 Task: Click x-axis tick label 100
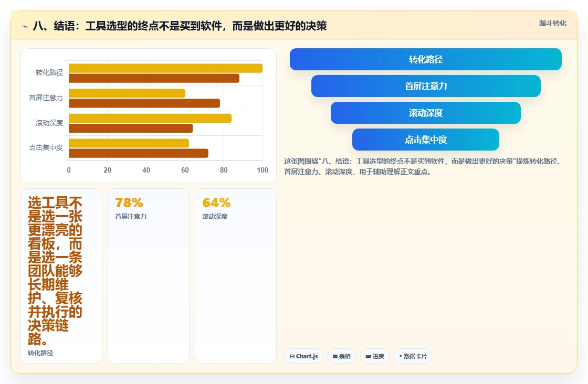tap(262, 170)
